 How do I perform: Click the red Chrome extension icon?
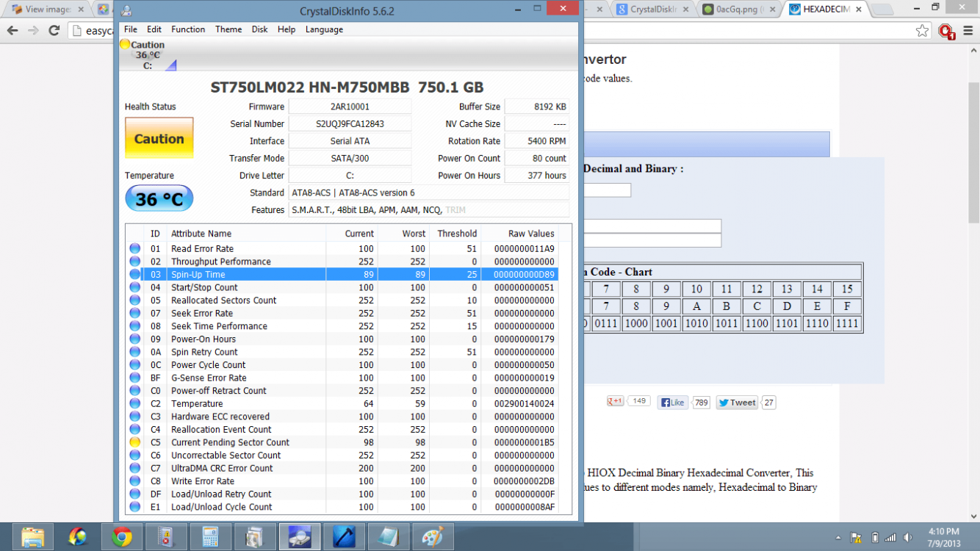pos(946,32)
